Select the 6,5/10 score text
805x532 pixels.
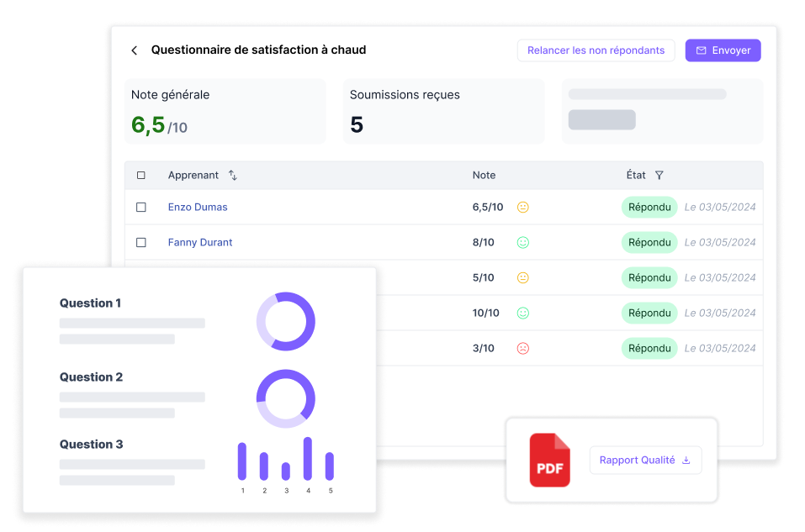pos(488,208)
